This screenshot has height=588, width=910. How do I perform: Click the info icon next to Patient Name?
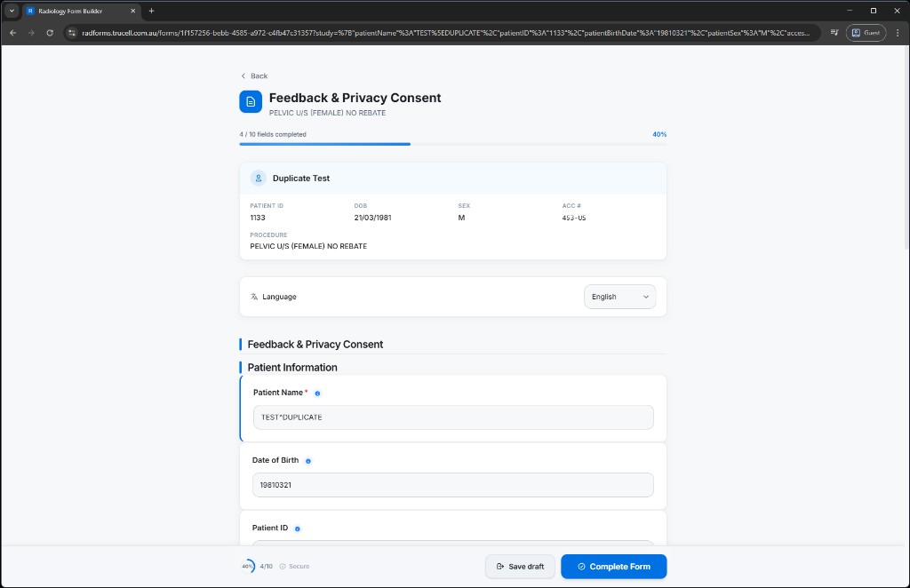(x=317, y=393)
